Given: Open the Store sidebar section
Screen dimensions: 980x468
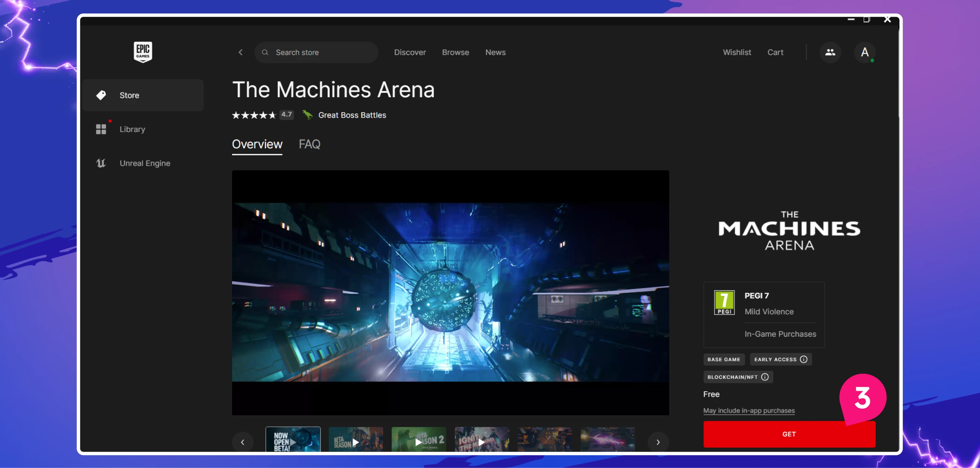Looking at the screenshot, I should point(143,95).
